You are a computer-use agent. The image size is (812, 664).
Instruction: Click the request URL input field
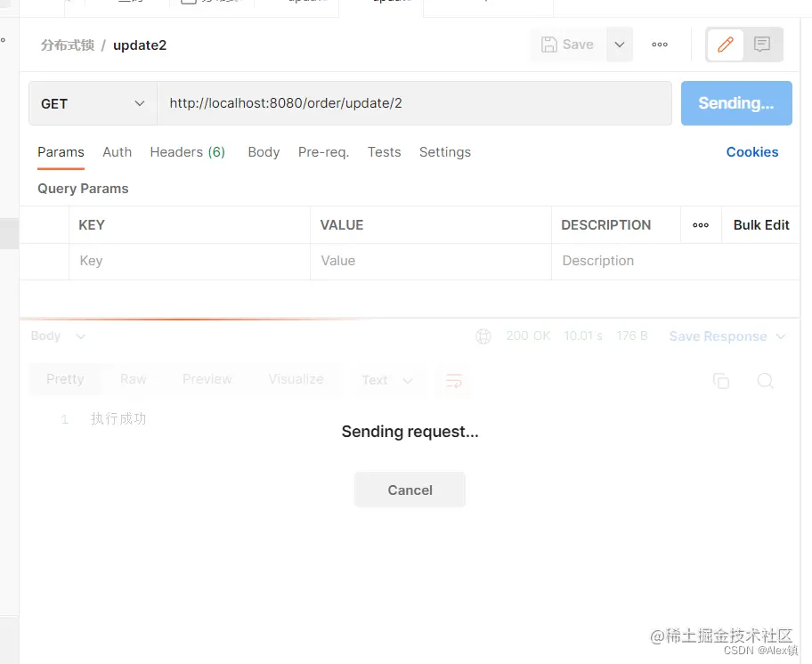(x=414, y=103)
